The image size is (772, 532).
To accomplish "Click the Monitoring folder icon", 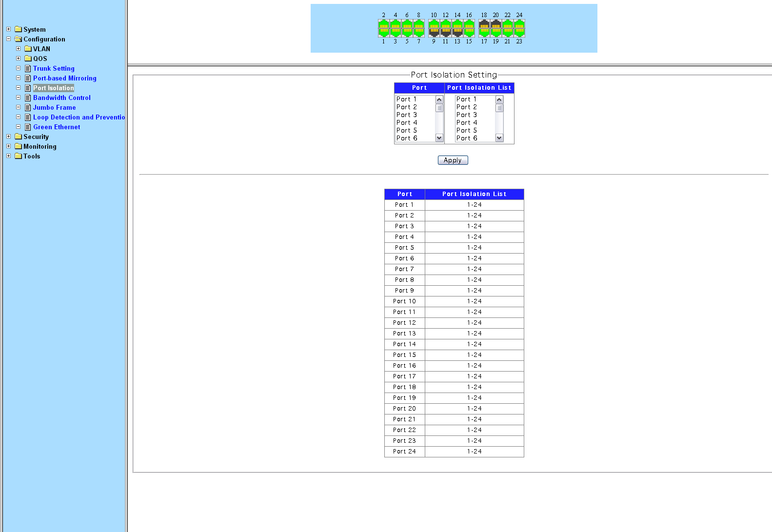I will 19,146.
